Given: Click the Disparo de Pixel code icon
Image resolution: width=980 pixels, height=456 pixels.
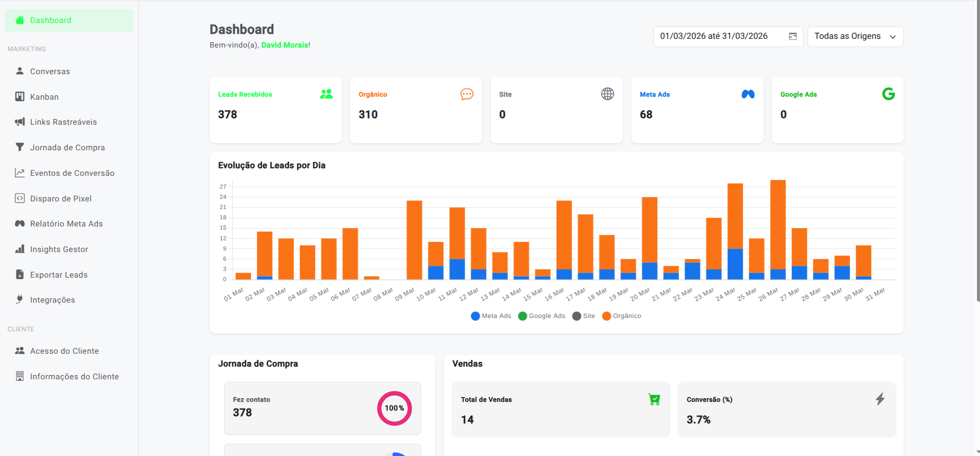Looking at the screenshot, I should tap(20, 198).
